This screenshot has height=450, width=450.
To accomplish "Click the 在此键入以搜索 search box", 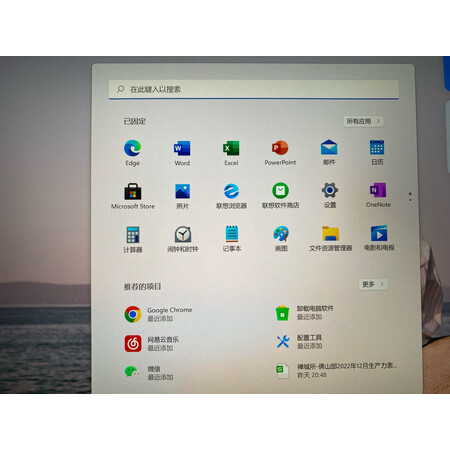I will click(254, 89).
